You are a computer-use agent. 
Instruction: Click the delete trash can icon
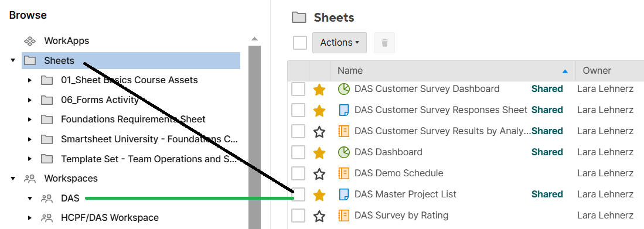(384, 43)
